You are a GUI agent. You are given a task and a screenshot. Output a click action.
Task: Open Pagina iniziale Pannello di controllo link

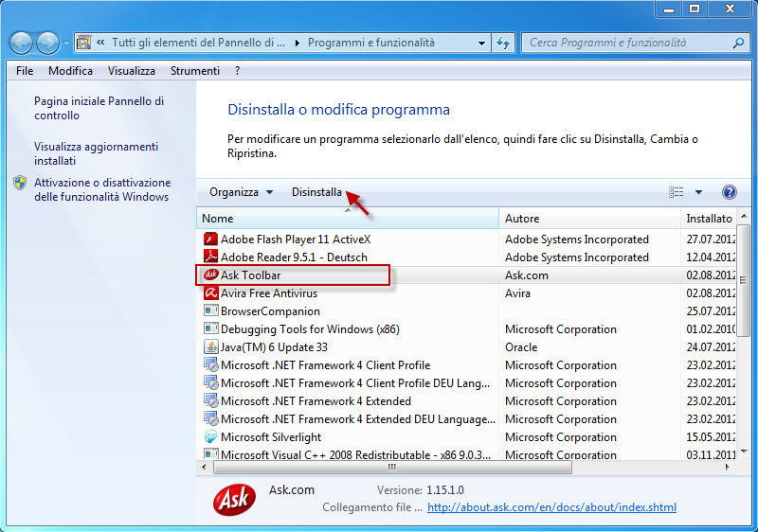(x=99, y=108)
